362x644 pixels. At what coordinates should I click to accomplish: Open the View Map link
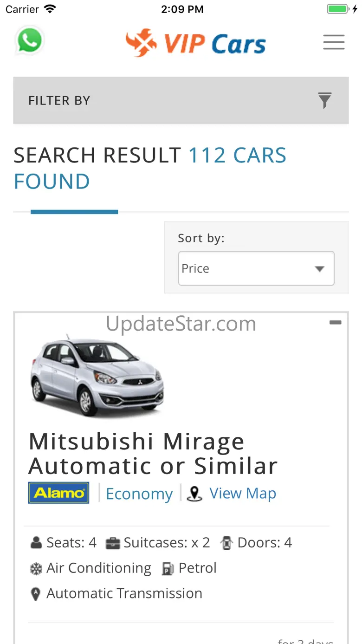point(243,494)
